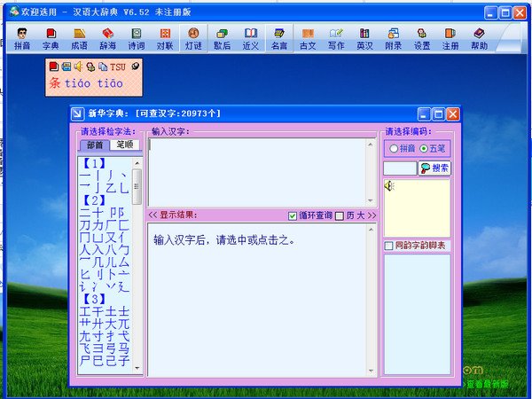Viewport: 532px width, 399px height.
Task: Click input area scrollbar down arrow
Action: (371, 200)
